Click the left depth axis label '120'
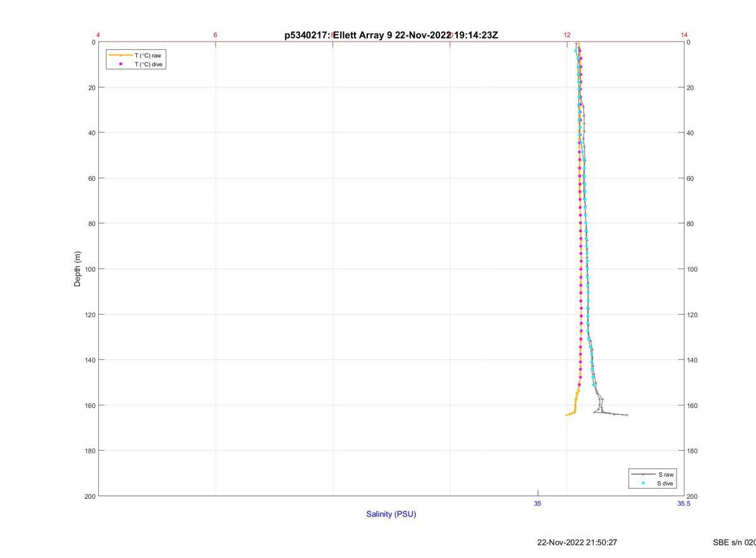756x558 pixels. click(89, 315)
